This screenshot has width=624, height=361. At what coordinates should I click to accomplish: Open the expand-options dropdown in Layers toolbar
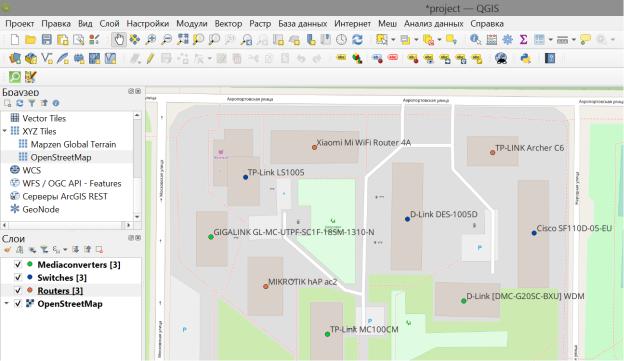click(65, 250)
